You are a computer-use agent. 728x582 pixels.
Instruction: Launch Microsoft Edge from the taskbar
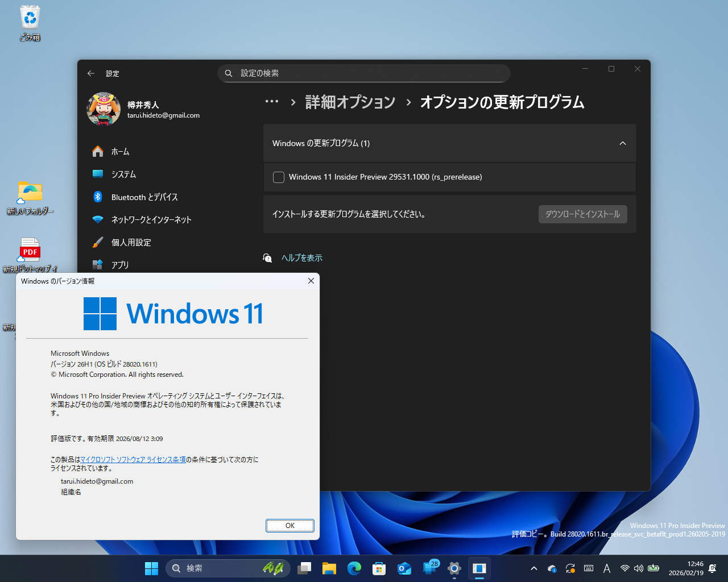tap(354, 568)
